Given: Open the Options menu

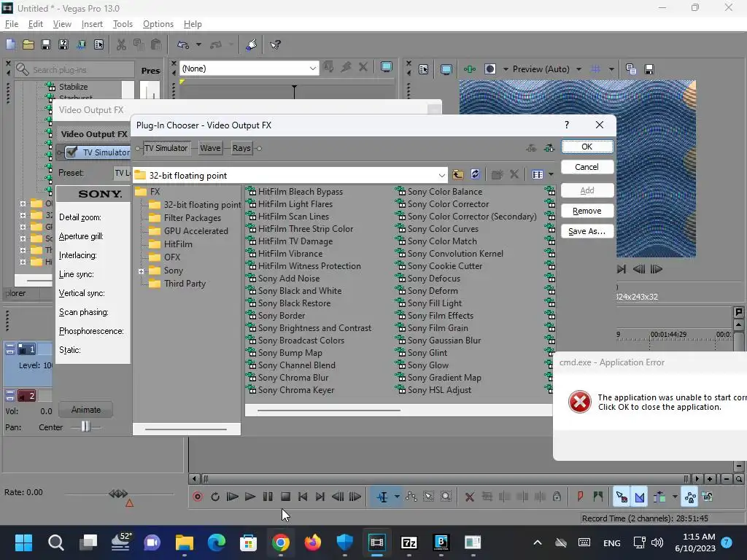Looking at the screenshot, I should [x=158, y=24].
